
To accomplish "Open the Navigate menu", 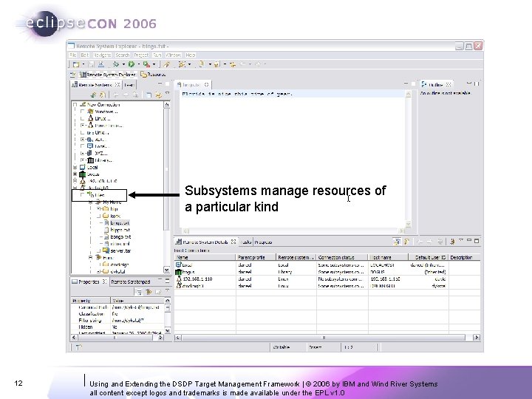I will click(x=102, y=55).
